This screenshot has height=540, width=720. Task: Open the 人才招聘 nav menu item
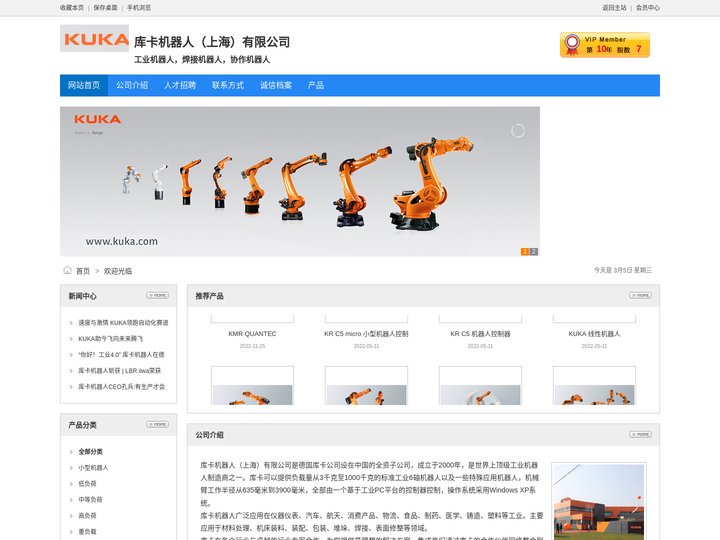tap(180, 85)
